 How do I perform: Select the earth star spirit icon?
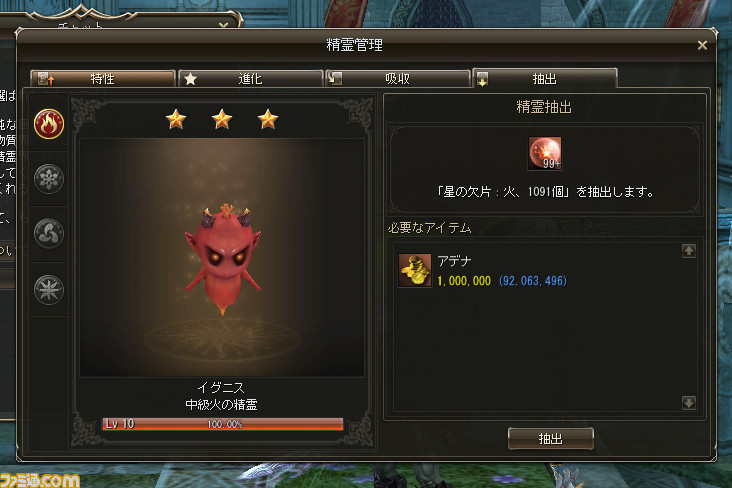[49, 290]
